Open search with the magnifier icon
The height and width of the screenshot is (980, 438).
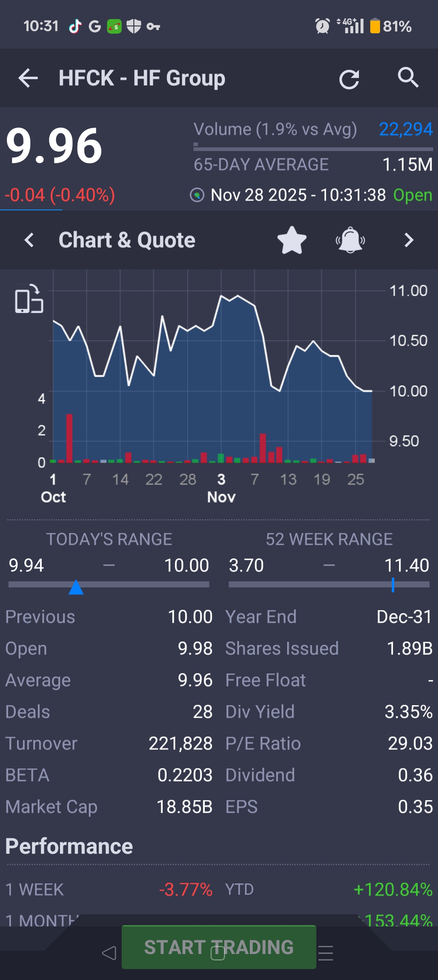pyautogui.click(x=408, y=77)
